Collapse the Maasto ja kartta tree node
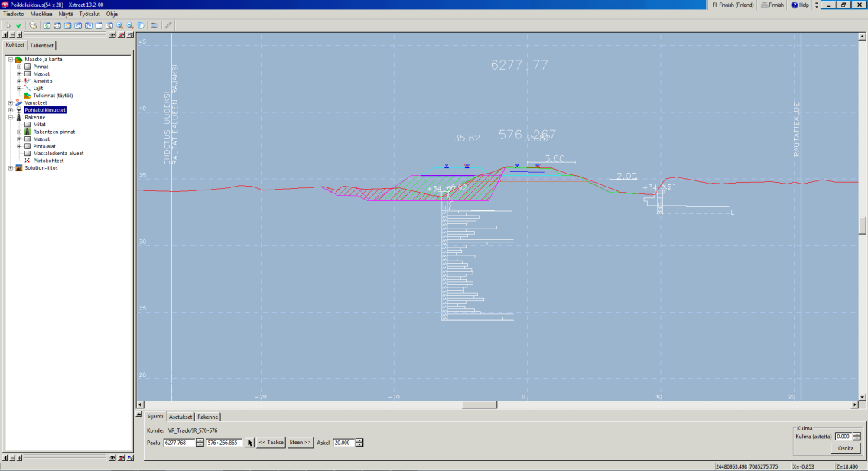868x471 pixels. 11,59
